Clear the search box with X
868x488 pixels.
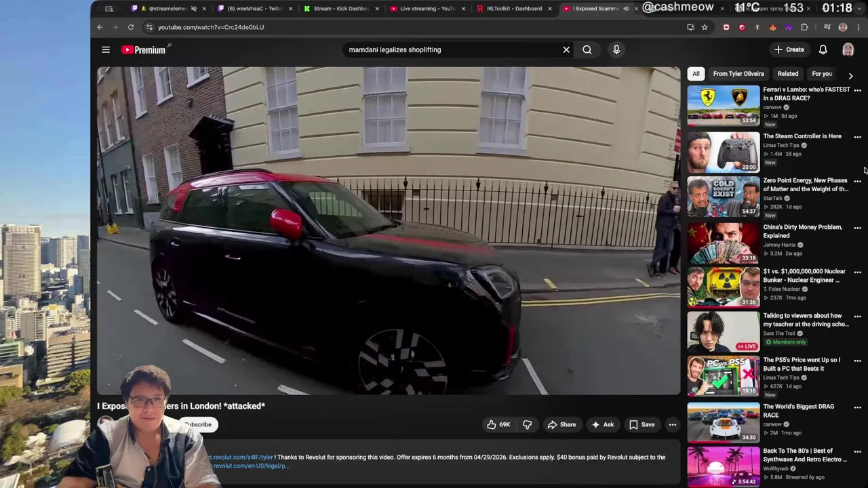pos(566,49)
